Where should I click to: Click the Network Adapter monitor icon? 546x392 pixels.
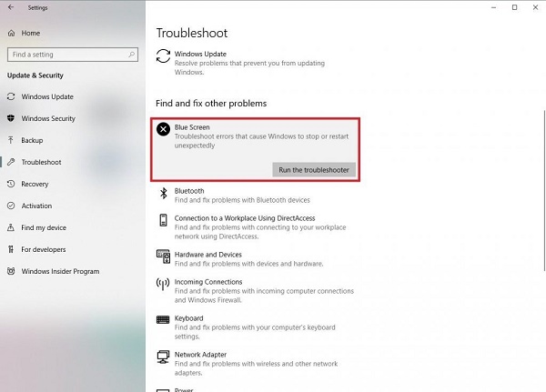163,357
